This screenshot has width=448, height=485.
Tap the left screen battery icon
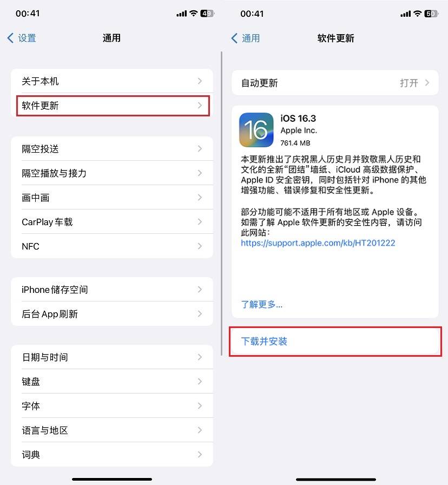(x=207, y=14)
